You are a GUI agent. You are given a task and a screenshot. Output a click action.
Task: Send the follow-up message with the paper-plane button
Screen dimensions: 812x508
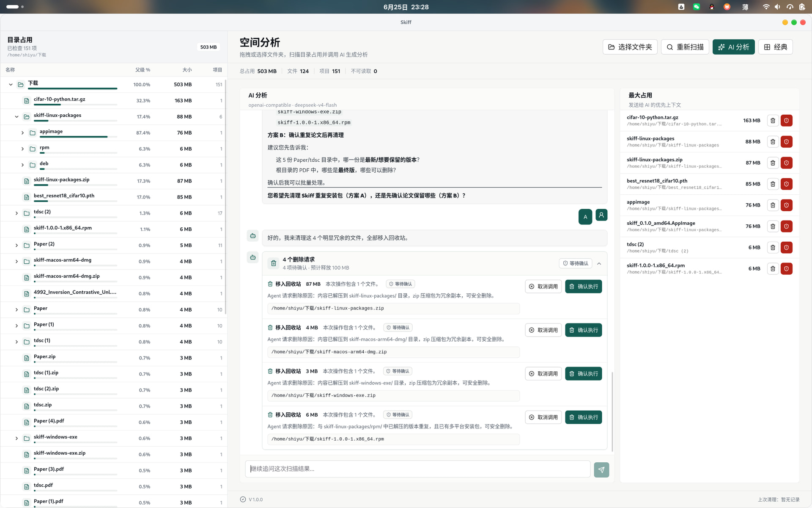tap(601, 469)
